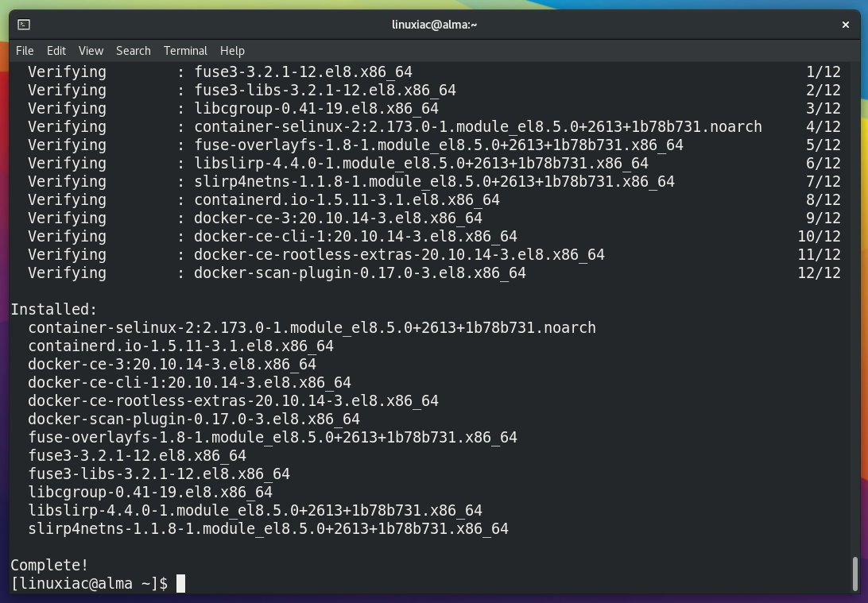Open the Edit menu
Screen dimensions: 868x603
coord(56,51)
